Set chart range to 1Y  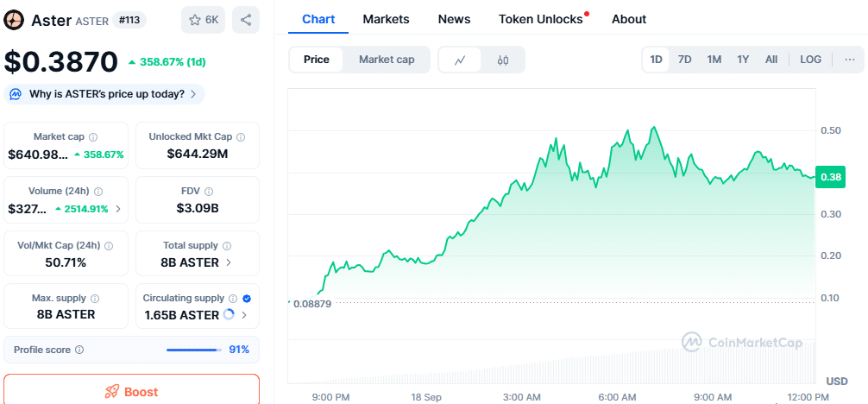click(x=743, y=60)
